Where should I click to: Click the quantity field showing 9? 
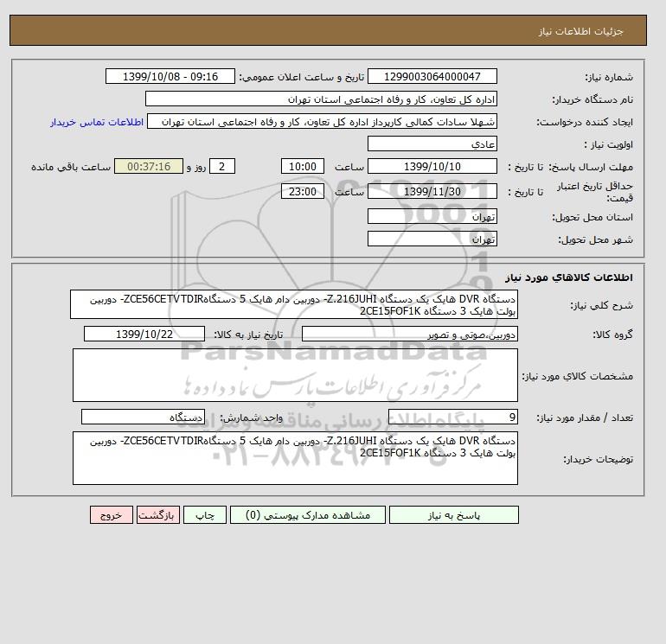coord(452,417)
